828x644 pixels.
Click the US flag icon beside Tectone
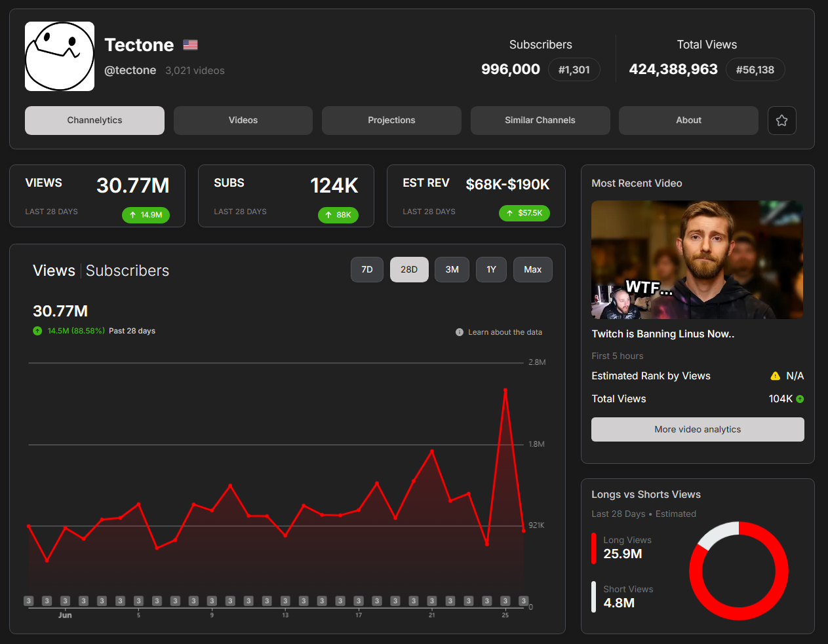point(190,45)
